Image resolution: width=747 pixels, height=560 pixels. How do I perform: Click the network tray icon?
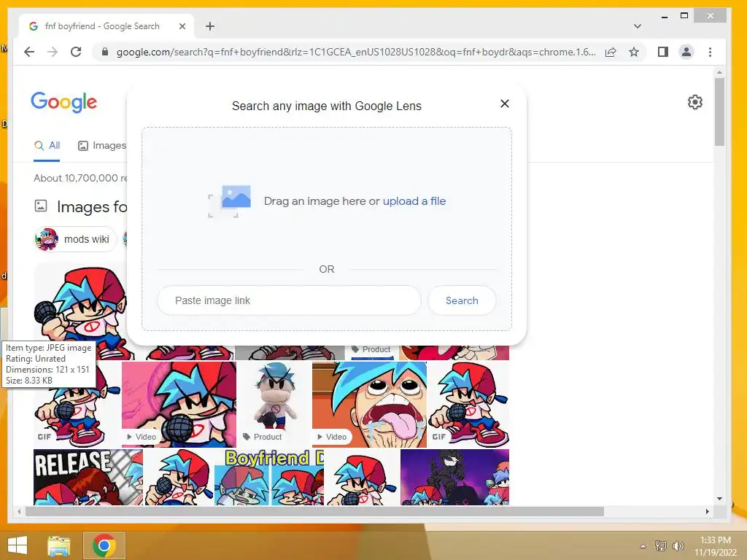click(661, 546)
